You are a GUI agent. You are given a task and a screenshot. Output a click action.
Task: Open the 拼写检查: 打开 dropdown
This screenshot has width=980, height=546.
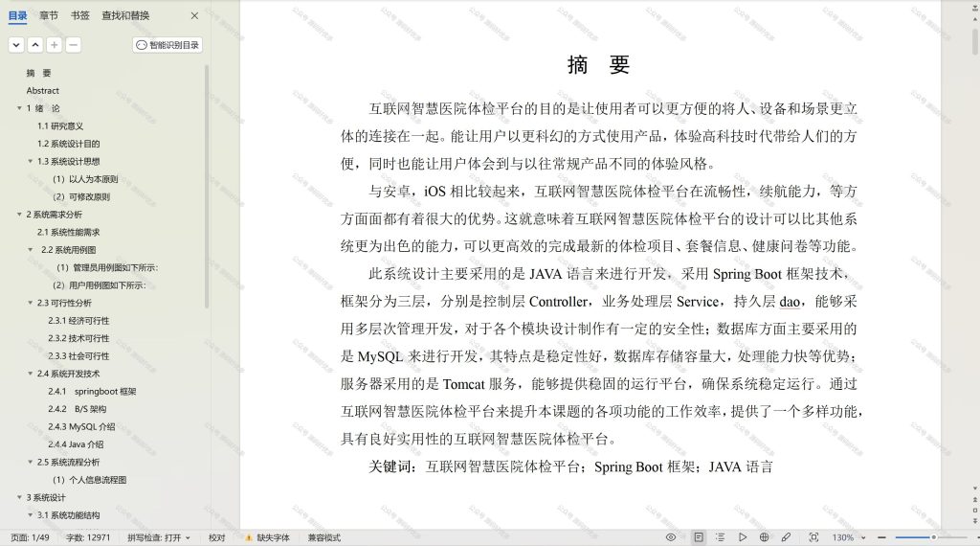coord(159,538)
